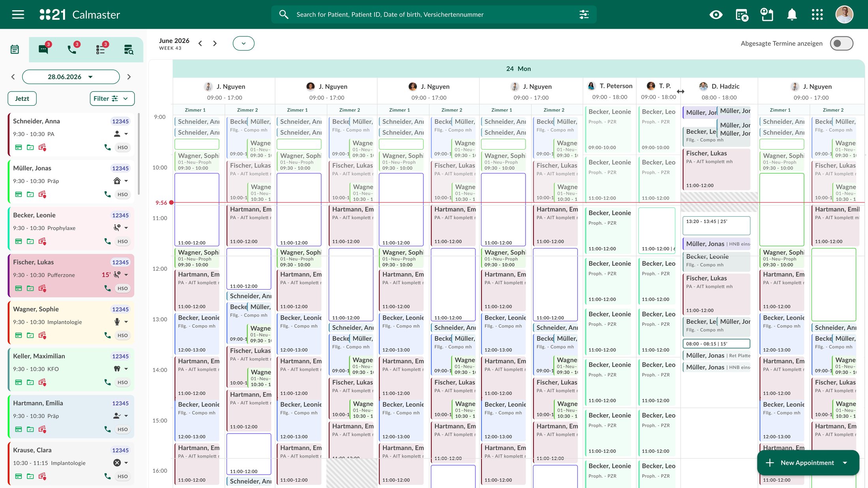Screen dimensions: 868x488
Task: Call Schneider, Anna via phone icon
Action: 107,147
